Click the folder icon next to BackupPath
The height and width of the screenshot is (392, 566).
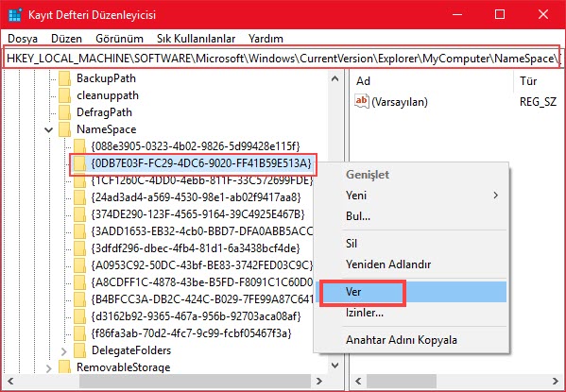click(64, 78)
